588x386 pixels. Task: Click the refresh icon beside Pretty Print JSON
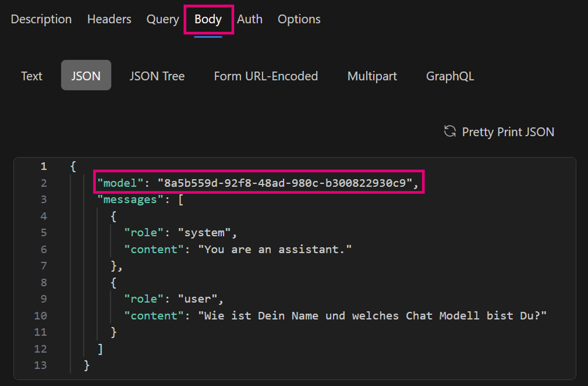[450, 131]
